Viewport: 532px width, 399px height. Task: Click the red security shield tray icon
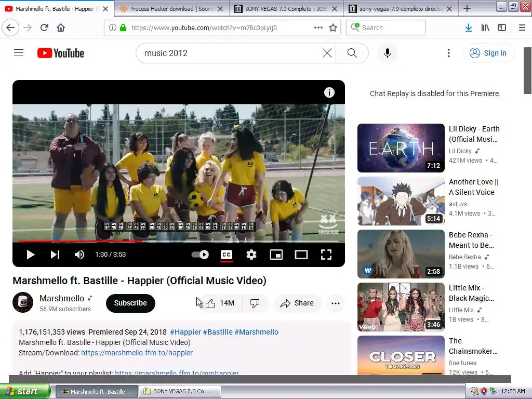[x=484, y=392]
